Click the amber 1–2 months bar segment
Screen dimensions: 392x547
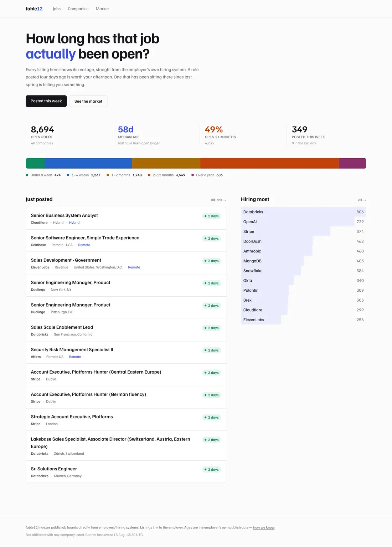(166, 163)
